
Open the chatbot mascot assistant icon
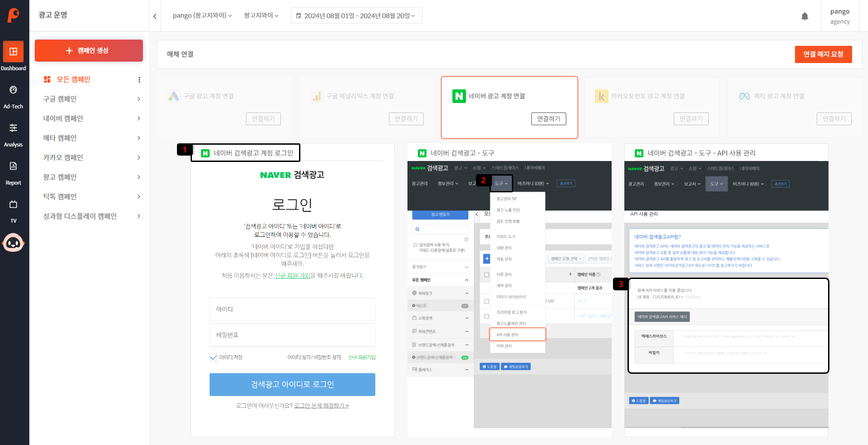[x=13, y=243]
